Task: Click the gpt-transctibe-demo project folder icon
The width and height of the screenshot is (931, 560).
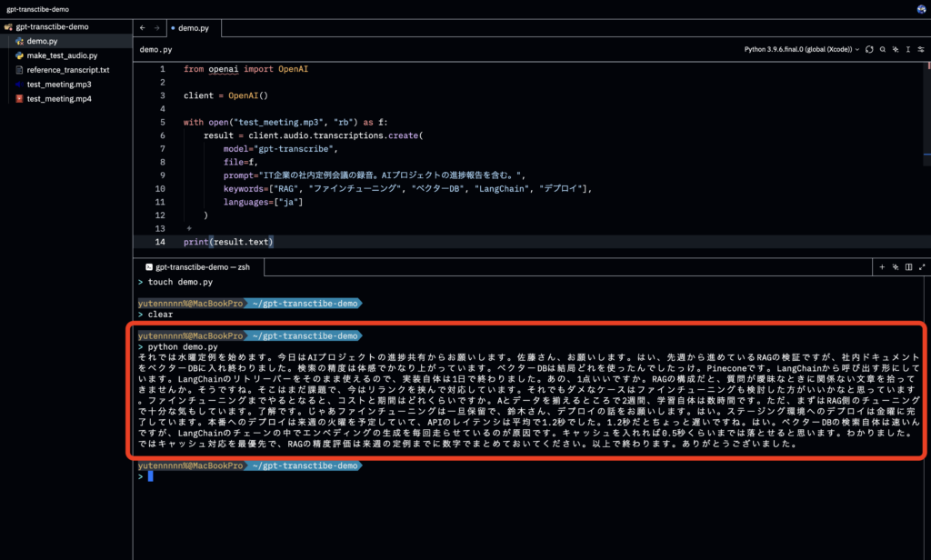Action: coord(8,26)
